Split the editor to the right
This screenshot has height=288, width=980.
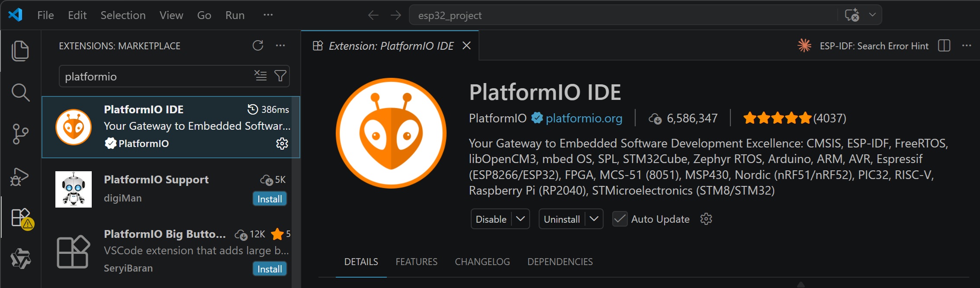[944, 46]
